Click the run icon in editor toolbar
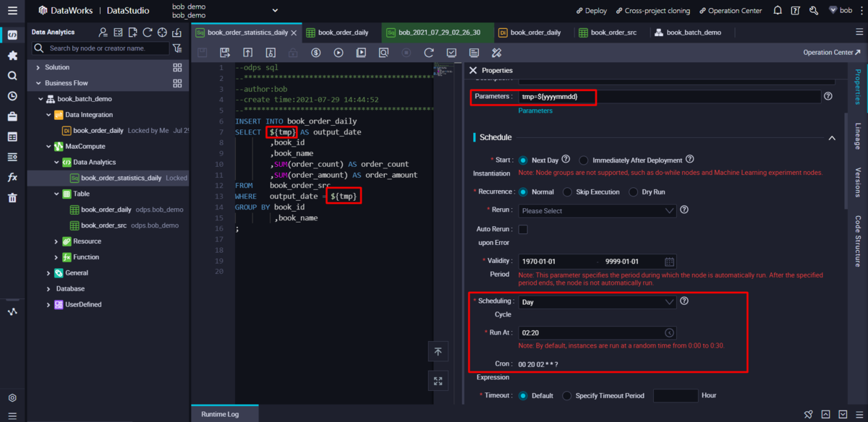This screenshot has height=422, width=868. pos(339,53)
